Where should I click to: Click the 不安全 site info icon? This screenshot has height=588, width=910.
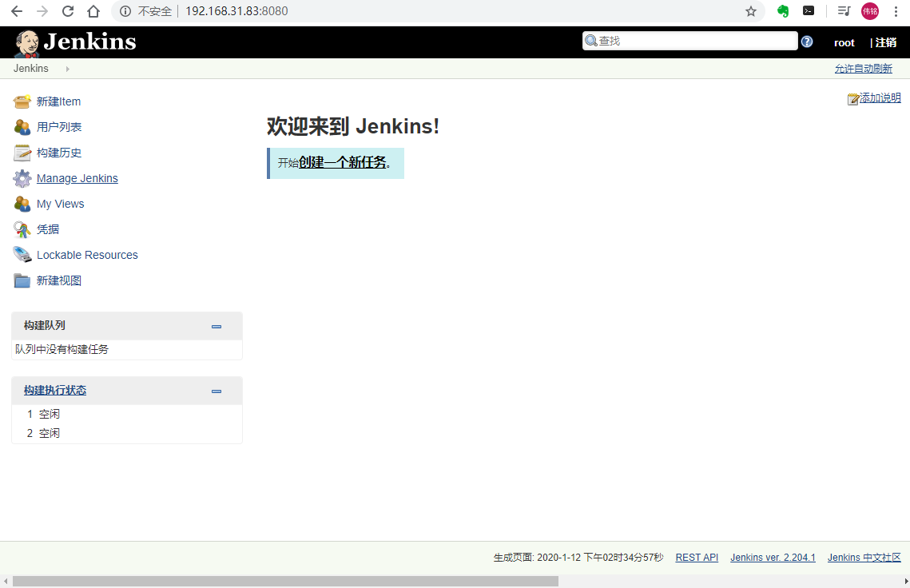[x=125, y=11]
